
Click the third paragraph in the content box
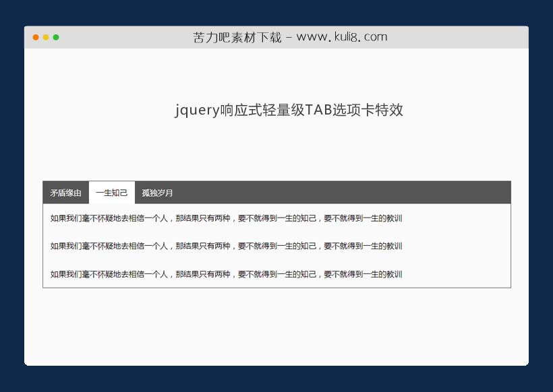225,275
